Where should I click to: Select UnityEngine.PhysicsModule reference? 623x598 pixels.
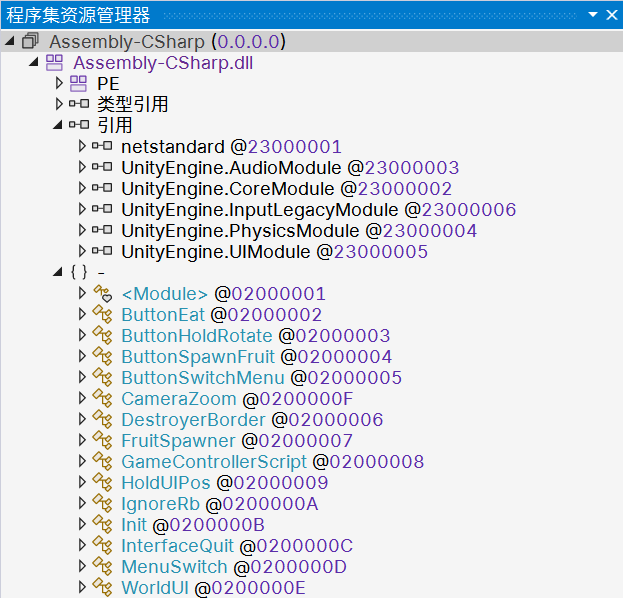tap(299, 230)
